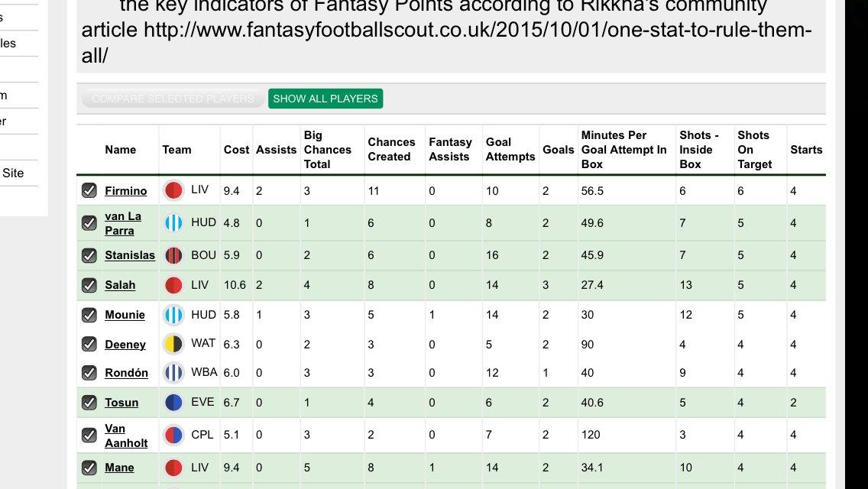Click Firmino's Liverpool team badge icon

(x=173, y=190)
